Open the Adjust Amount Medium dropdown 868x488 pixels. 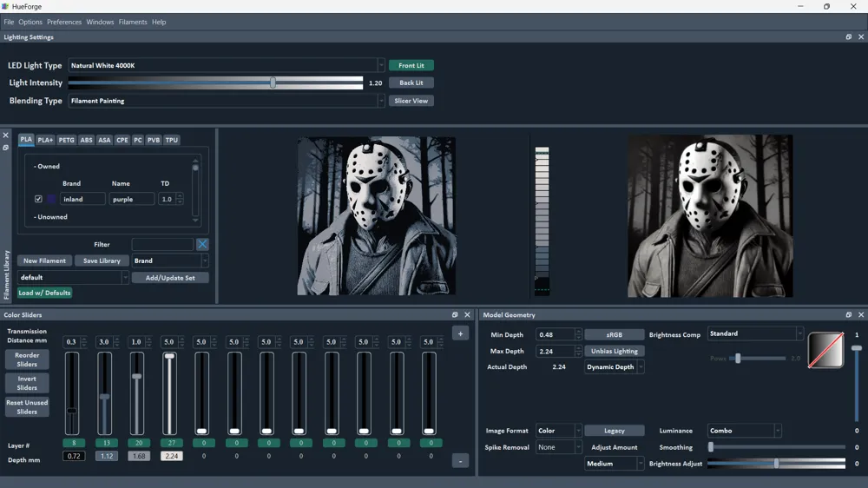tap(615, 464)
